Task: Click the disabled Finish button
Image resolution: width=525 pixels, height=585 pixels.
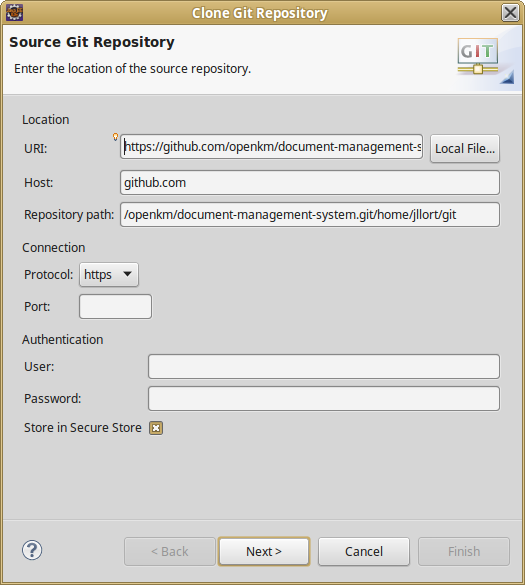Action: point(464,551)
